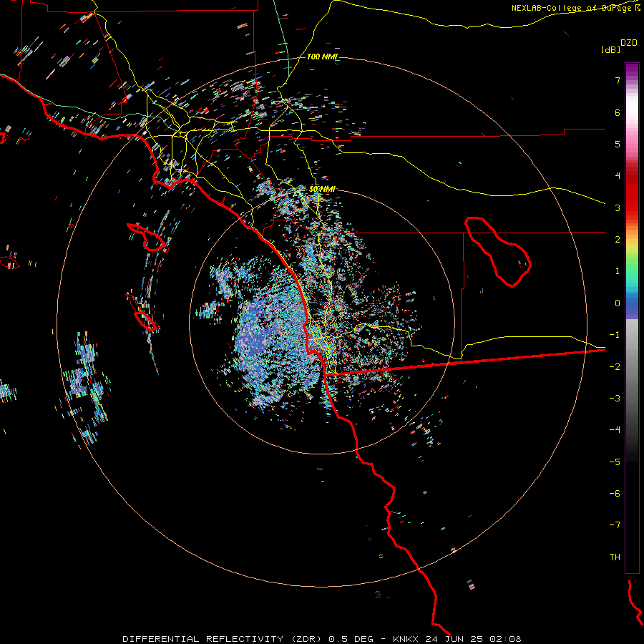This screenshot has height=644, width=644.
Task: Click the TH threshold label on legend
Action: click(615, 557)
